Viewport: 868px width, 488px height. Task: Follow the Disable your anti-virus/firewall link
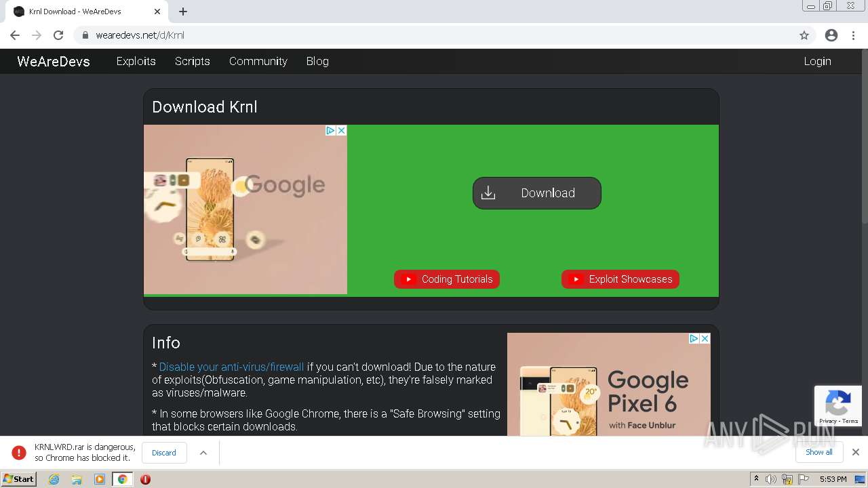(x=231, y=367)
